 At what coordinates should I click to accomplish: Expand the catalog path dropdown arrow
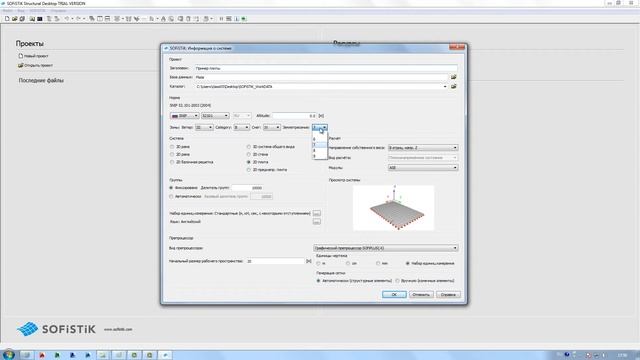[445, 87]
